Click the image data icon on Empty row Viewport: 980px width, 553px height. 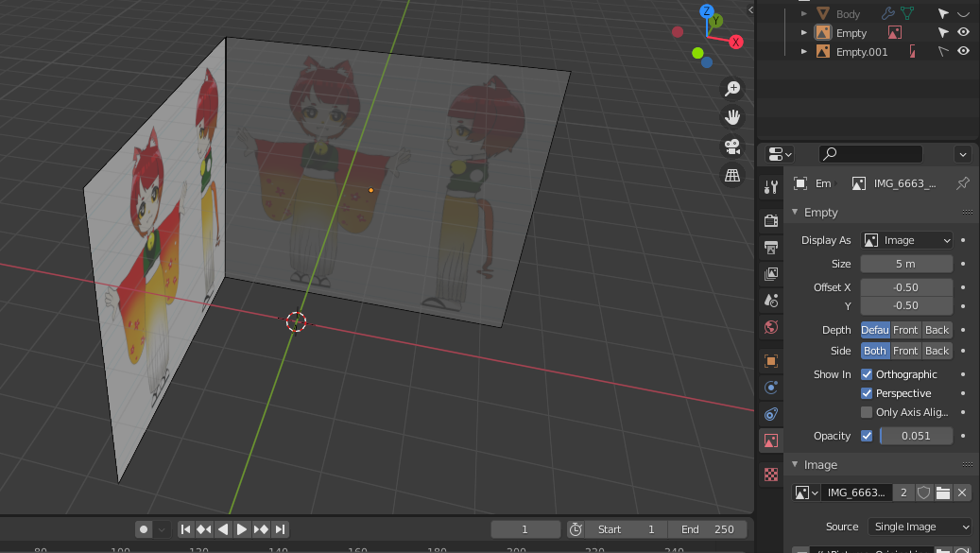point(894,32)
